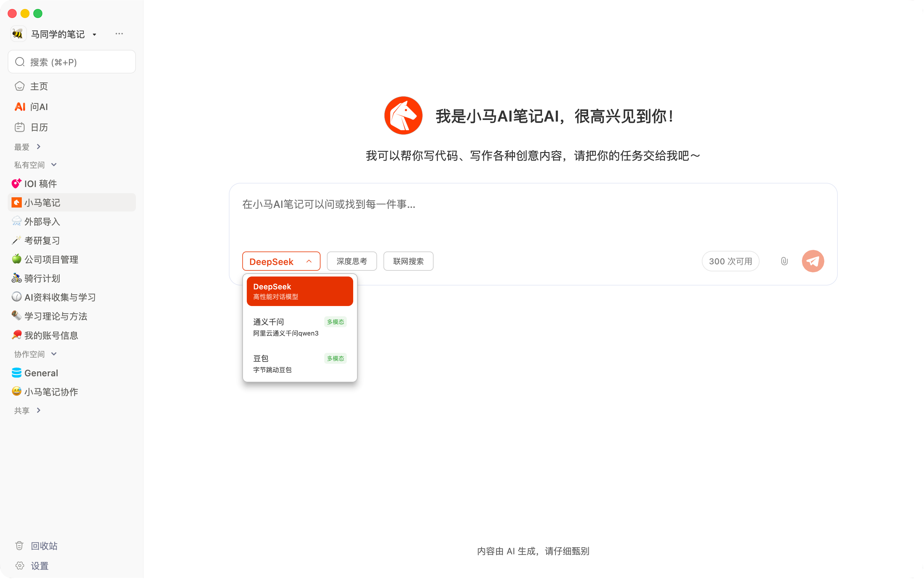This screenshot has height=579, width=924.
Task: Open the 马同学的笔记 workspace switcher arrow
Action: point(95,34)
